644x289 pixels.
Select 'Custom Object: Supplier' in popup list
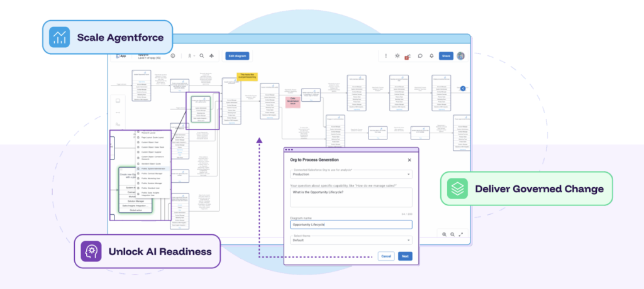coord(153,152)
